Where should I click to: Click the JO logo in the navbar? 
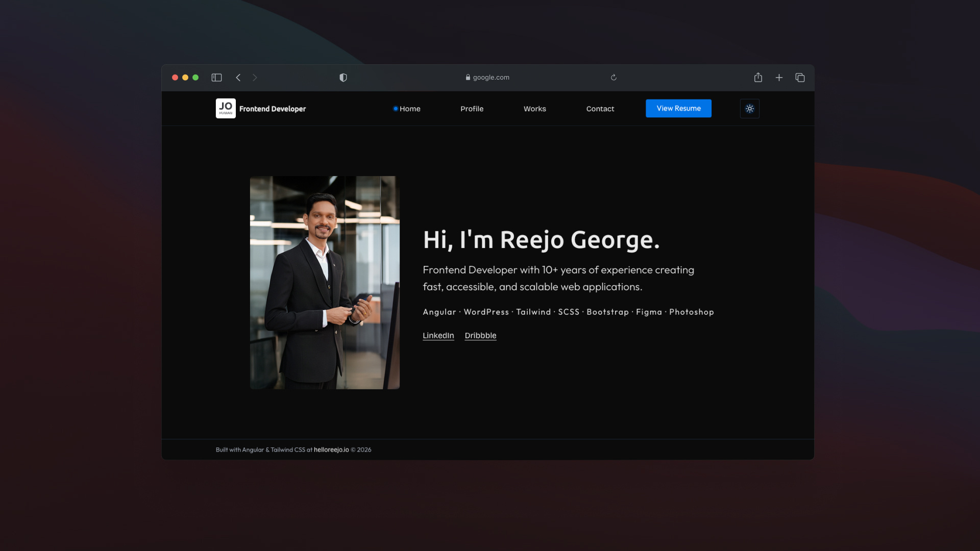(x=225, y=108)
